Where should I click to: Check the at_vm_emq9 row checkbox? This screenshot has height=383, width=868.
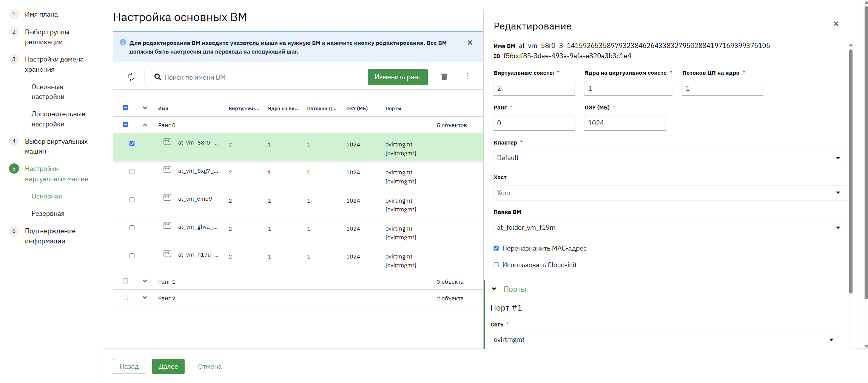click(x=132, y=200)
